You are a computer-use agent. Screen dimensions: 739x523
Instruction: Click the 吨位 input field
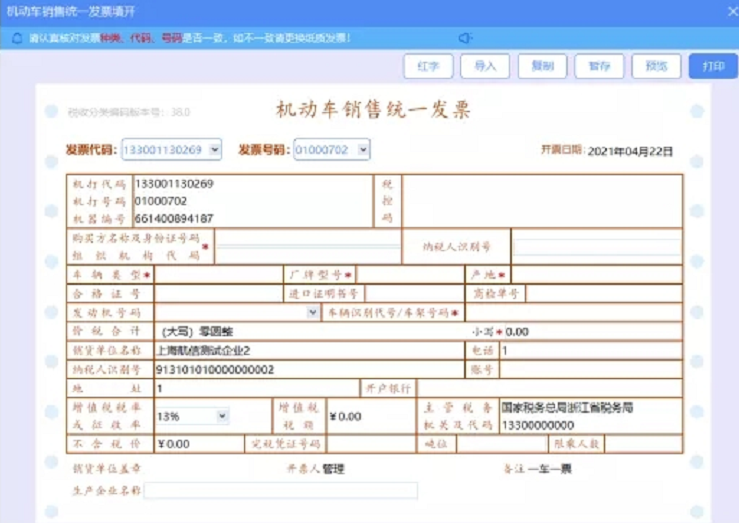point(501,443)
